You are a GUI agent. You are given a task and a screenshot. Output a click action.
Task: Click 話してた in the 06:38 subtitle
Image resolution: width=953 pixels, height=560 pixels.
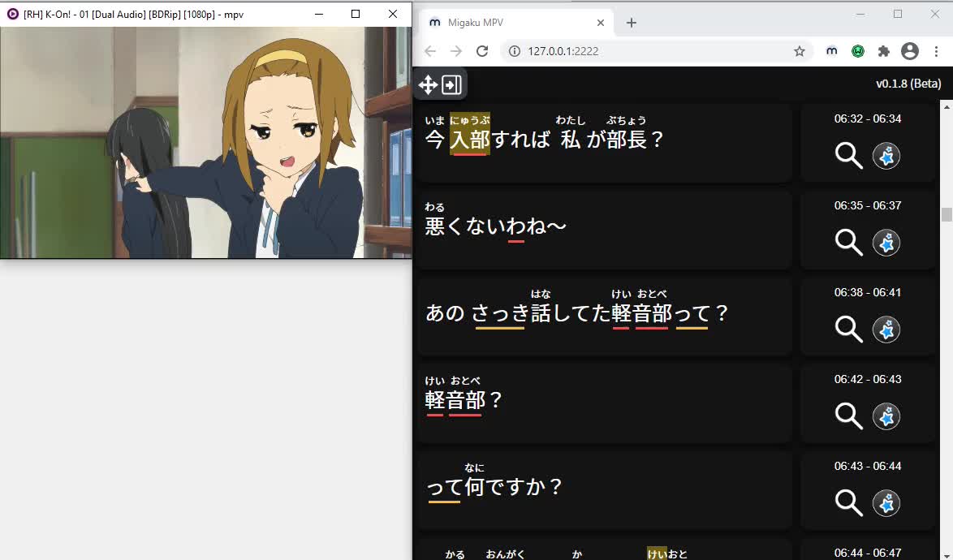pos(571,313)
